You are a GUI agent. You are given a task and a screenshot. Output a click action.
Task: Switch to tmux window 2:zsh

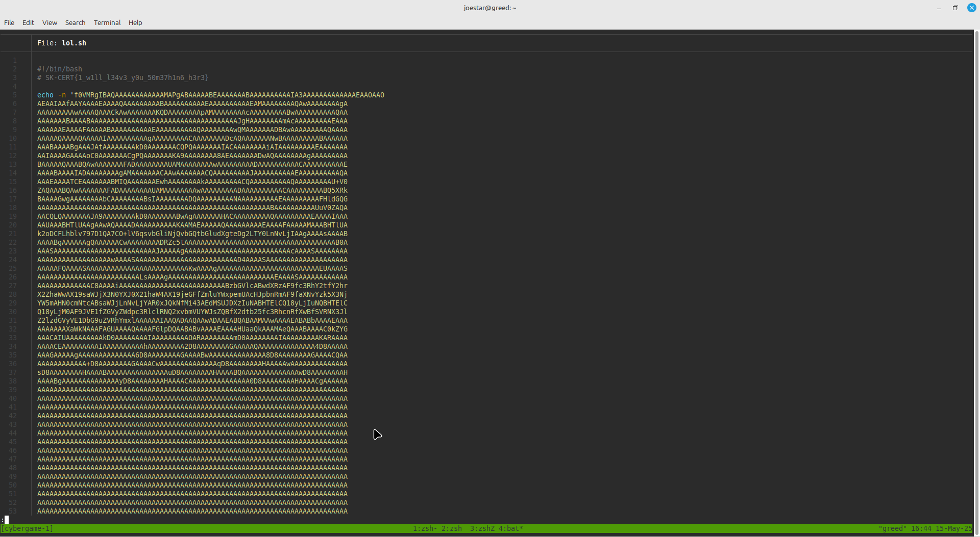452,528
